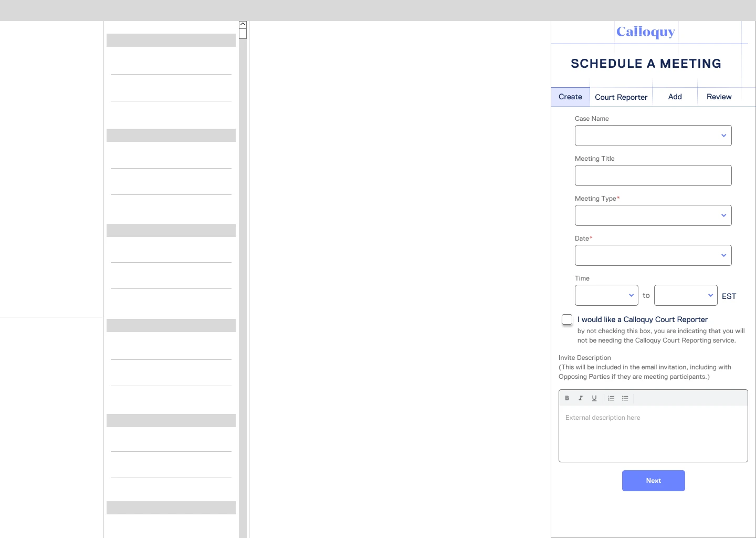Click the scrollbar up arrow in left panel
This screenshot has width=756, height=538.
[243, 25]
